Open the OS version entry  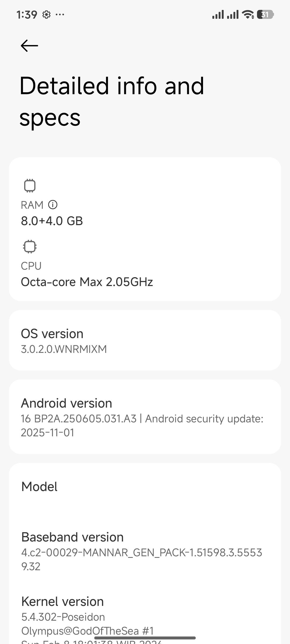tap(145, 340)
